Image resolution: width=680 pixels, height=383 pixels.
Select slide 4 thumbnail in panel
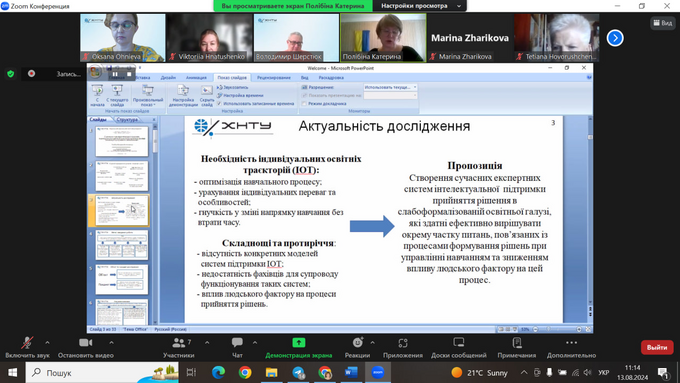(122, 245)
